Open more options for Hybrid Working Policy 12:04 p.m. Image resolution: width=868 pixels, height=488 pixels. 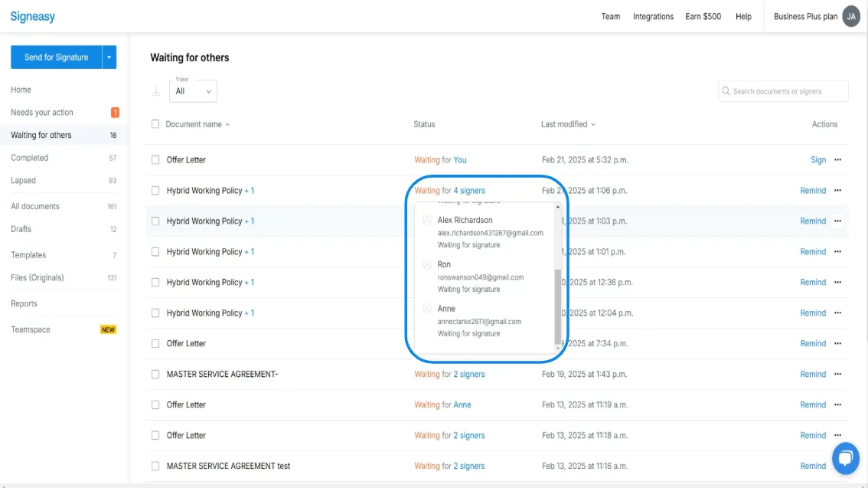pos(837,313)
